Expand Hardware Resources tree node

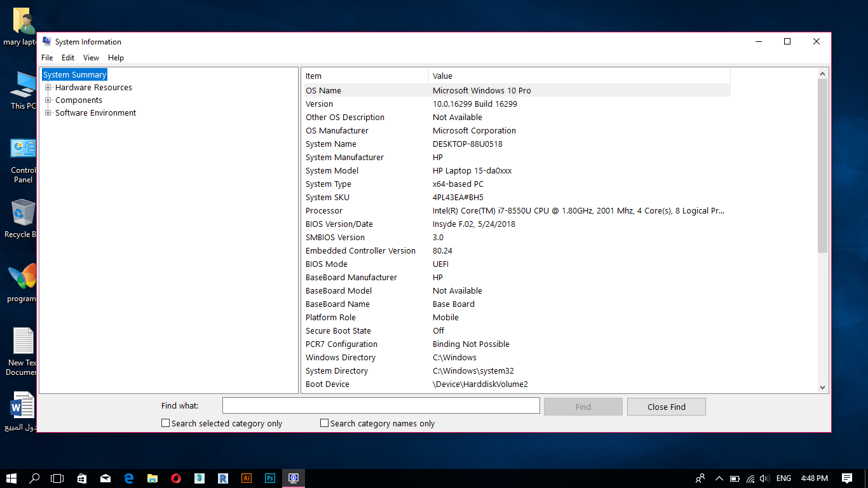click(x=48, y=88)
